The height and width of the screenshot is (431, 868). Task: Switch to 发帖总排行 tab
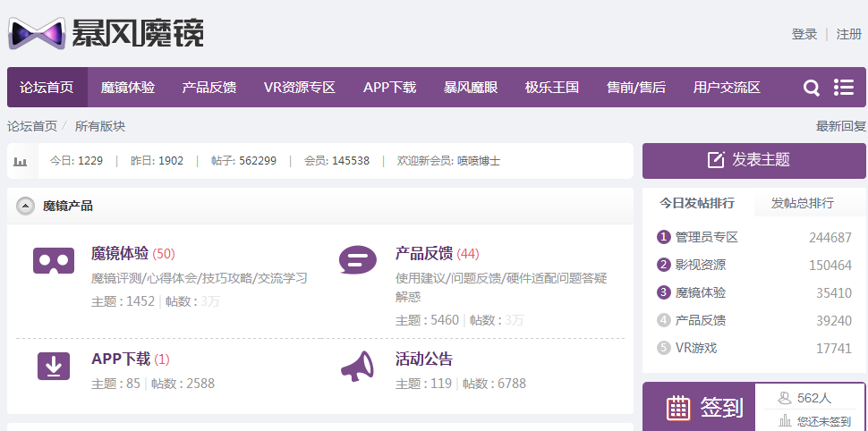coord(802,203)
